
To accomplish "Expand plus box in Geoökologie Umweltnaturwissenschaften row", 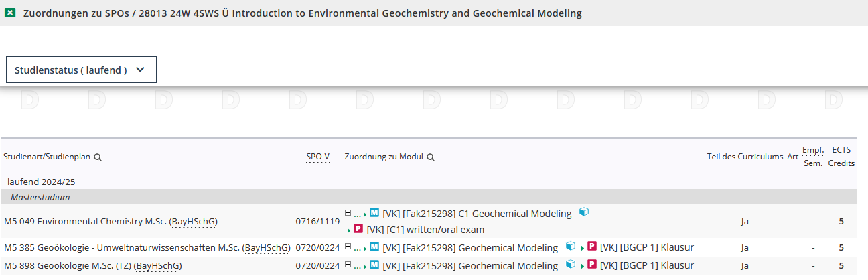I will [x=348, y=247].
